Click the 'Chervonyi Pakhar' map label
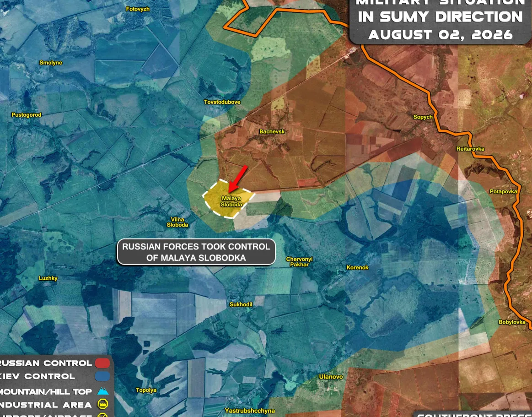The height and width of the screenshot is (417, 532). tap(299, 262)
